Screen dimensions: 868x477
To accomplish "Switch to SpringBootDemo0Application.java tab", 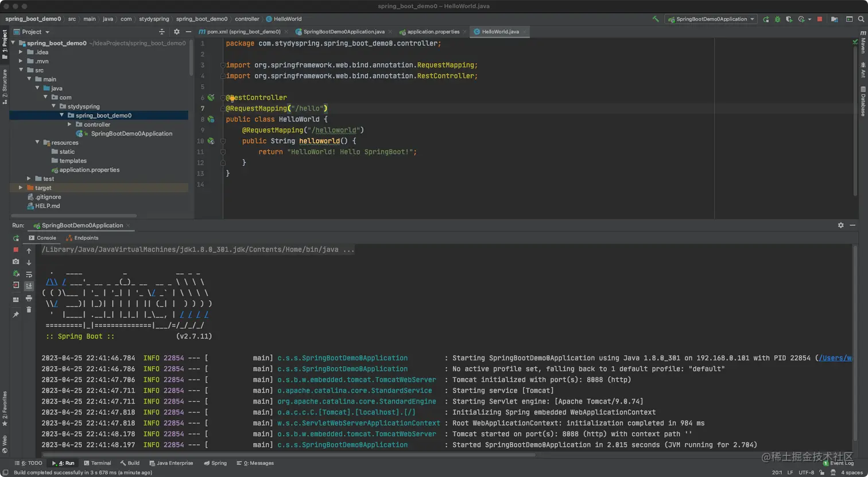I will coord(343,32).
